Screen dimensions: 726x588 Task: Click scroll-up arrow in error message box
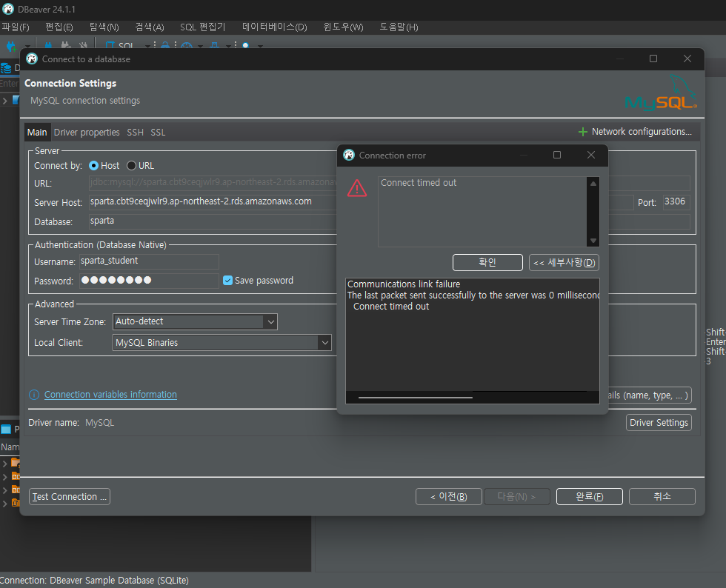[593, 184]
